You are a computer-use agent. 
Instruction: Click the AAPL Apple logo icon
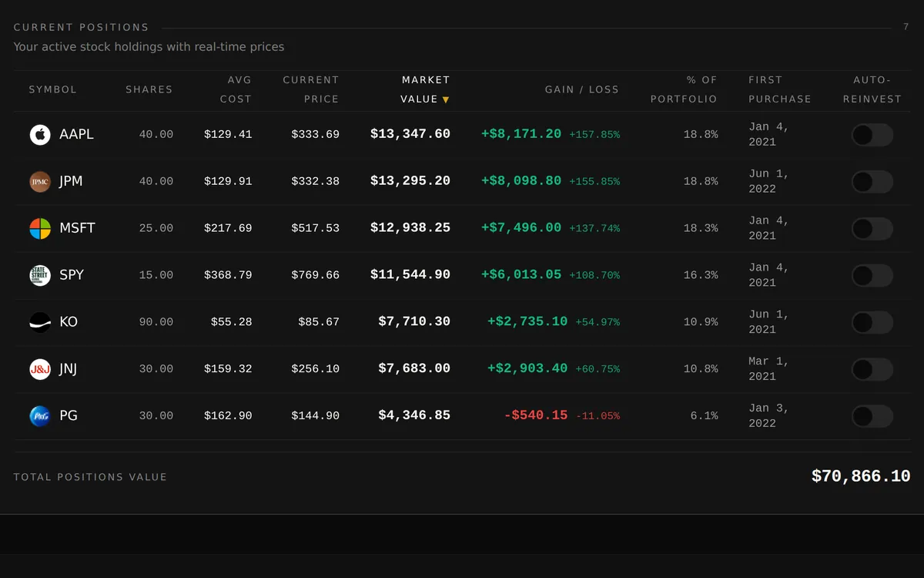[40, 135]
